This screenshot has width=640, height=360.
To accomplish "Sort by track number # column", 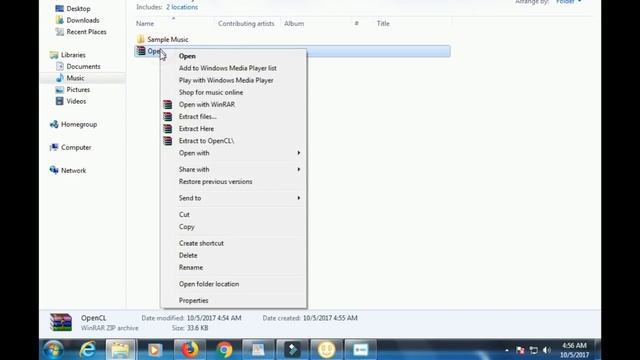I will (x=356, y=24).
